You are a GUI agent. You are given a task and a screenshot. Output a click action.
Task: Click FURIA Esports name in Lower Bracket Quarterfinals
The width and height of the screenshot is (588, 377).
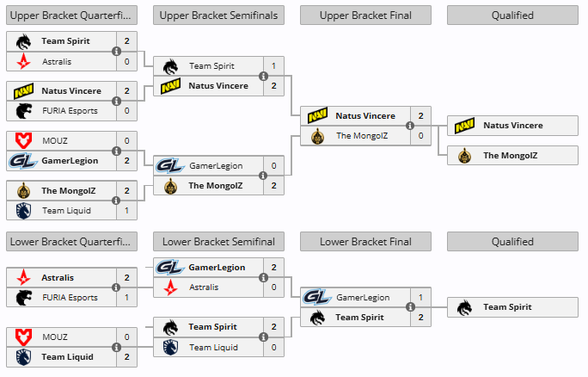(x=70, y=298)
